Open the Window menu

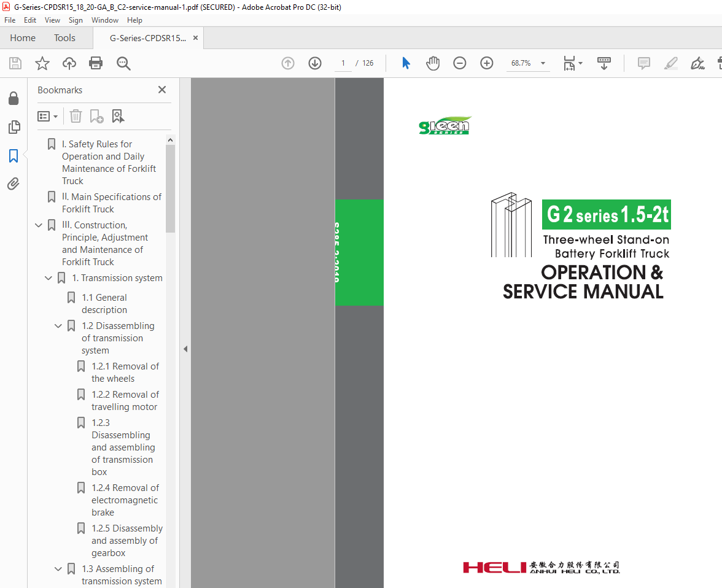point(104,20)
